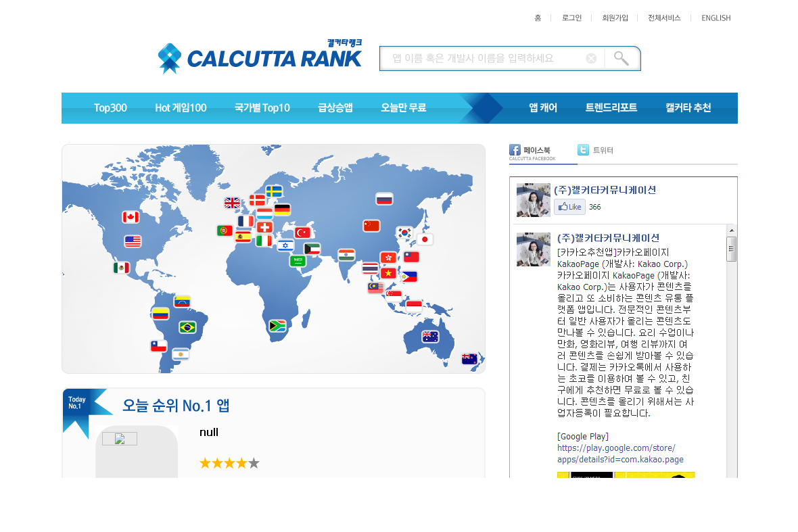The width and height of the screenshot is (798, 532).
Task: Open the Germany flag marker
Action: [x=283, y=210]
